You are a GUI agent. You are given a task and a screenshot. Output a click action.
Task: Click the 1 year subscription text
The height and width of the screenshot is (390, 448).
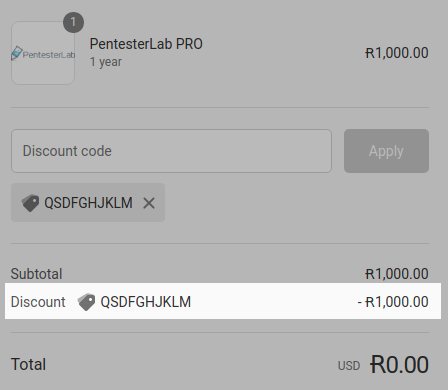(106, 62)
